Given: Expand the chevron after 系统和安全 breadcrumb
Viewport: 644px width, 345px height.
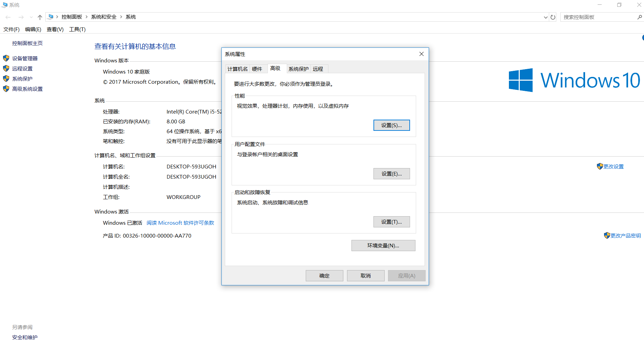Looking at the screenshot, I should (121, 17).
